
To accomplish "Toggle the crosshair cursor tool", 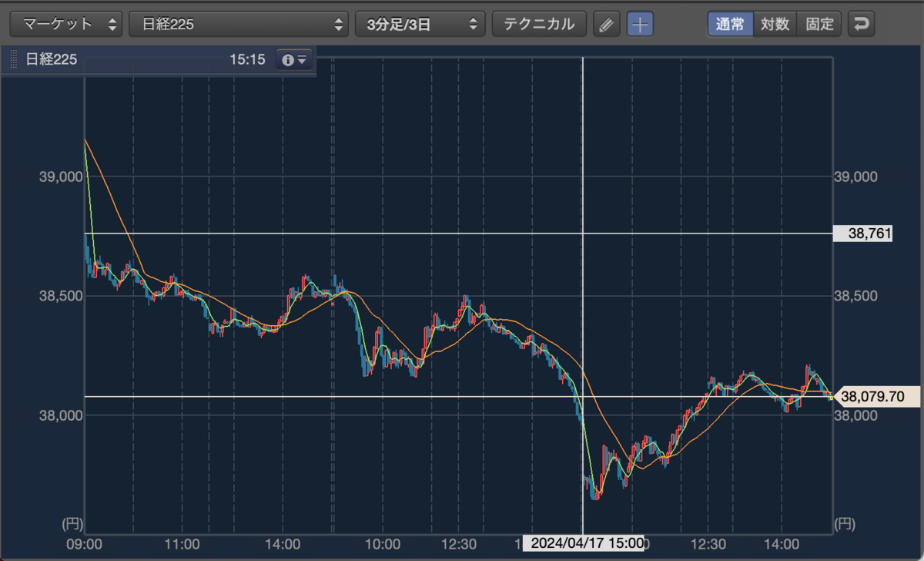I will 640,24.
